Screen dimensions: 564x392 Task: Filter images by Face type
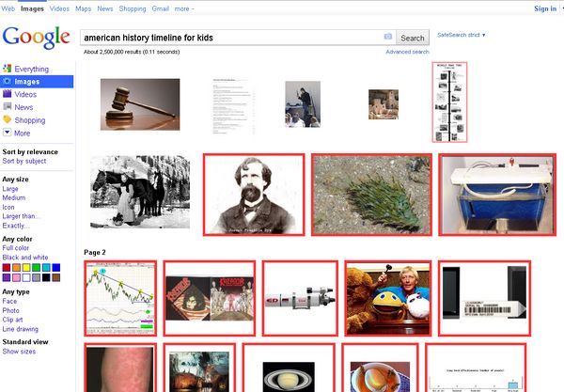(x=9, y=301)
